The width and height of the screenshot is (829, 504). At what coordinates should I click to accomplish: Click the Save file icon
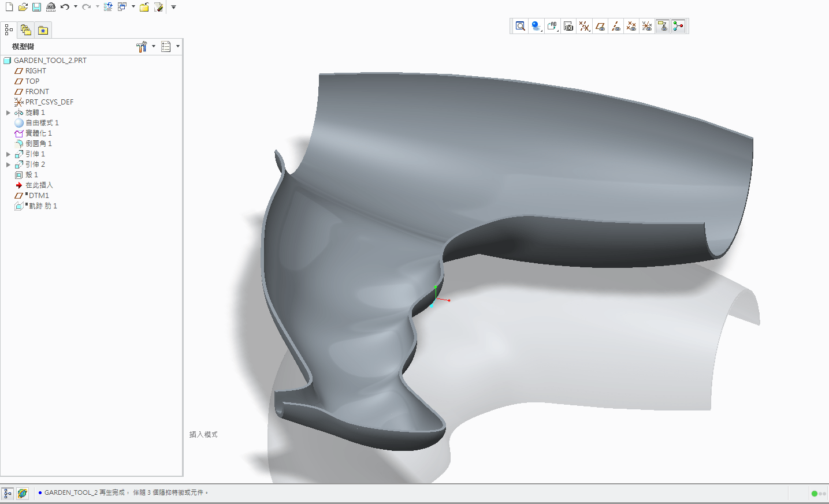[36, 7]
